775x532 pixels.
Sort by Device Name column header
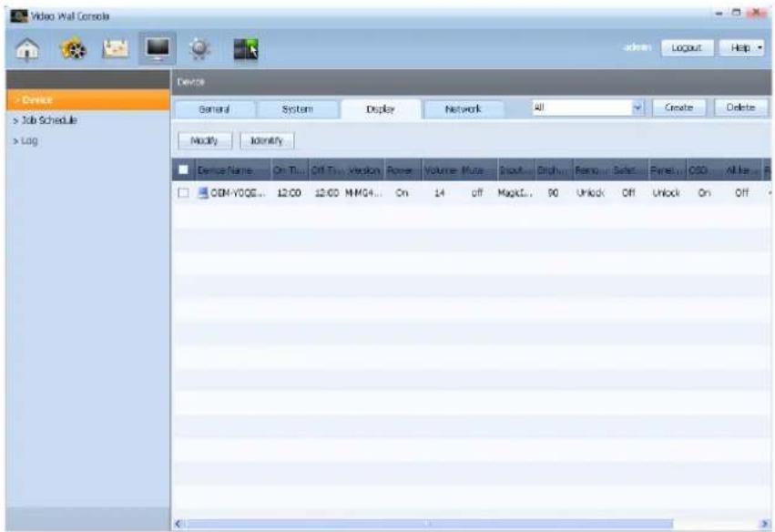[233, 170]
